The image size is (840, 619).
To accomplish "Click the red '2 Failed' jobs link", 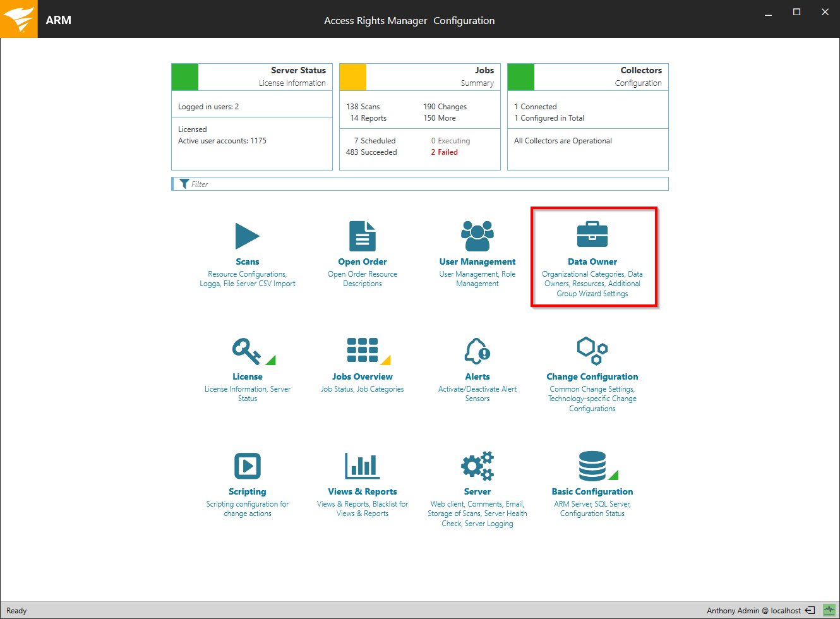I will click(444, 152).
